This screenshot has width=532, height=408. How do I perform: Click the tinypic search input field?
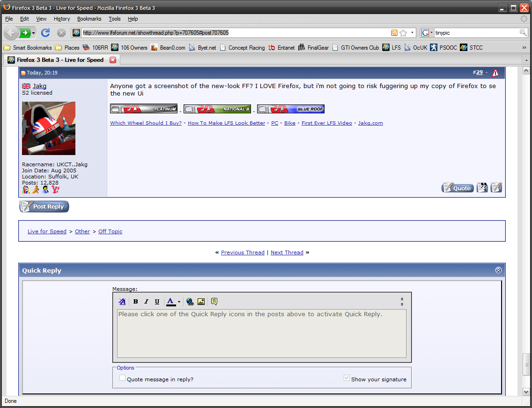(477, 33)
